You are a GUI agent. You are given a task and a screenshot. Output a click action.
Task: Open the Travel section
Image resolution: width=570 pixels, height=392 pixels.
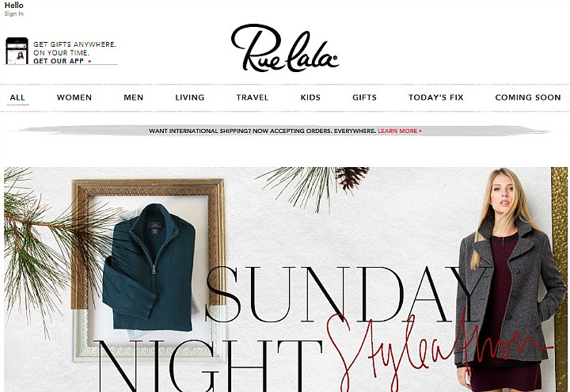[x=253, y=97]
